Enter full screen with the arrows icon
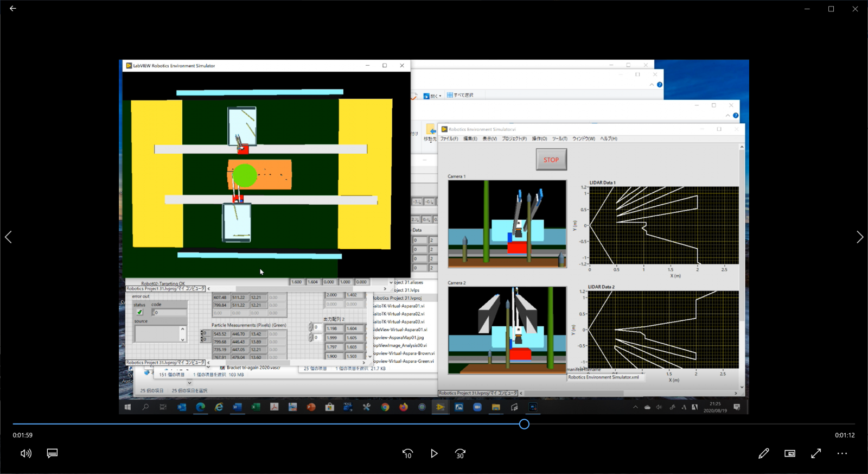Viewport: 868px width, 474px height. [816, 453]
